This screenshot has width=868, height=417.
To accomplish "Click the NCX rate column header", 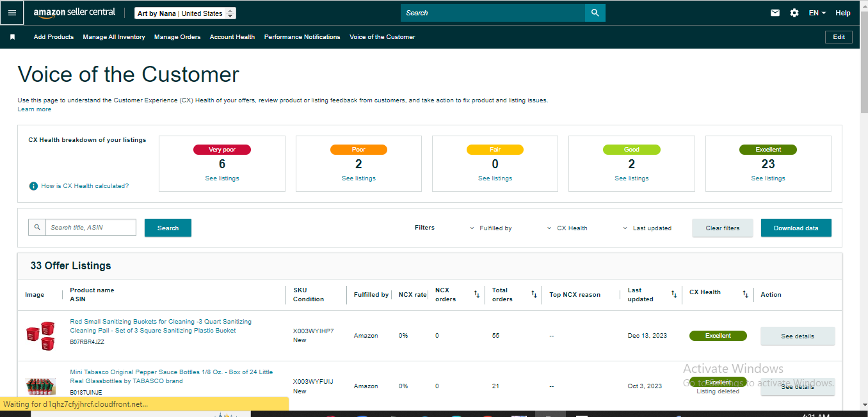I will [x=412, y=295].
